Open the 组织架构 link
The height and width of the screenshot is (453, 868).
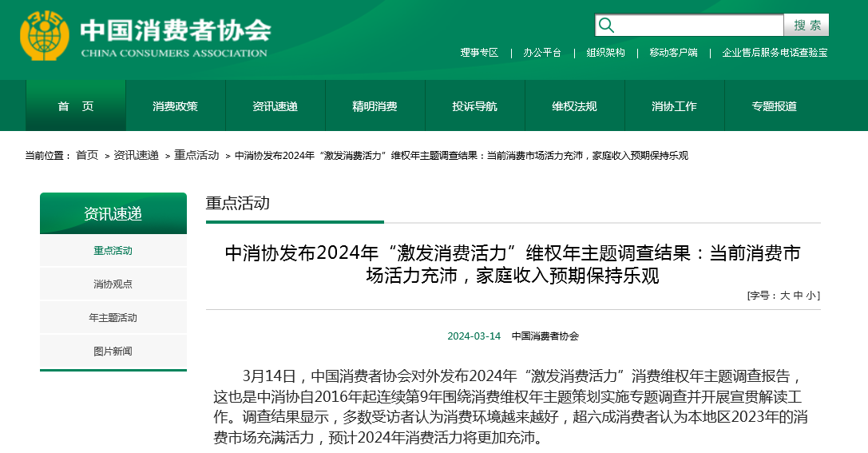605,53
